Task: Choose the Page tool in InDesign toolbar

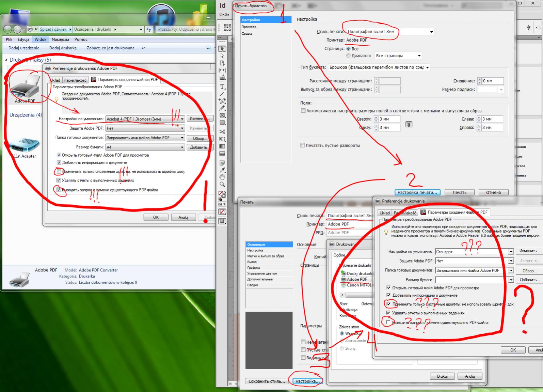Action: point(222,63)
